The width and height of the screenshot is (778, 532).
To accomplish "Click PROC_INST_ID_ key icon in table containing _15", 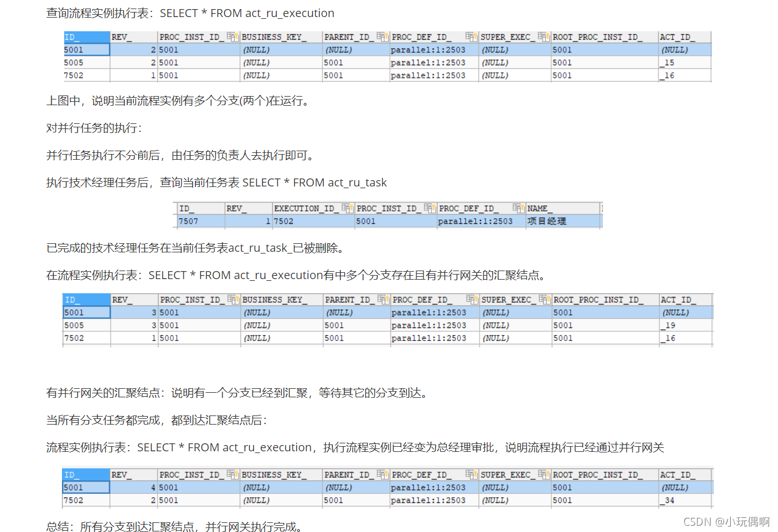I will click(232, 36).
